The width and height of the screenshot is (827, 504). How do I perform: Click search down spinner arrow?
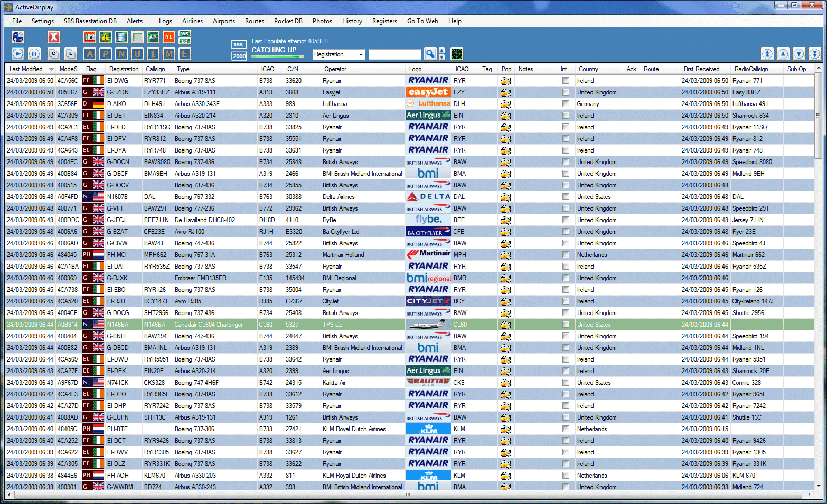(x=442, y=57)
